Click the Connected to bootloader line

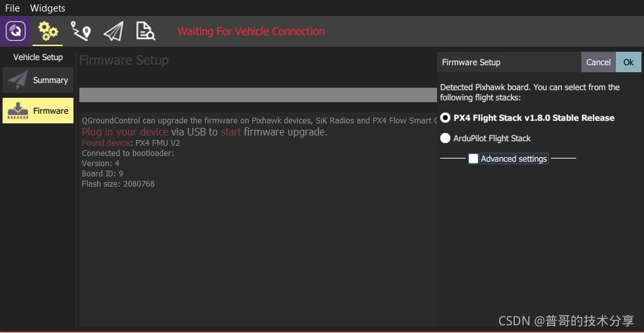coord(128,153)
